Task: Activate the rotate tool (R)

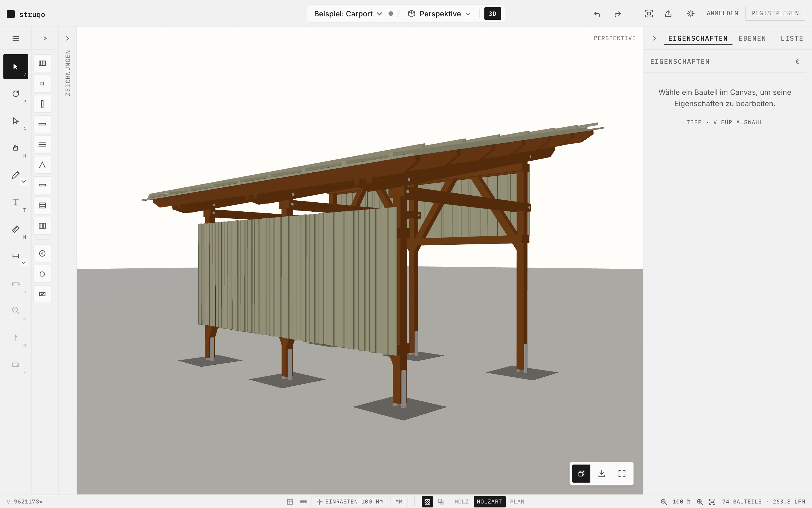Action: pos(16,94)
